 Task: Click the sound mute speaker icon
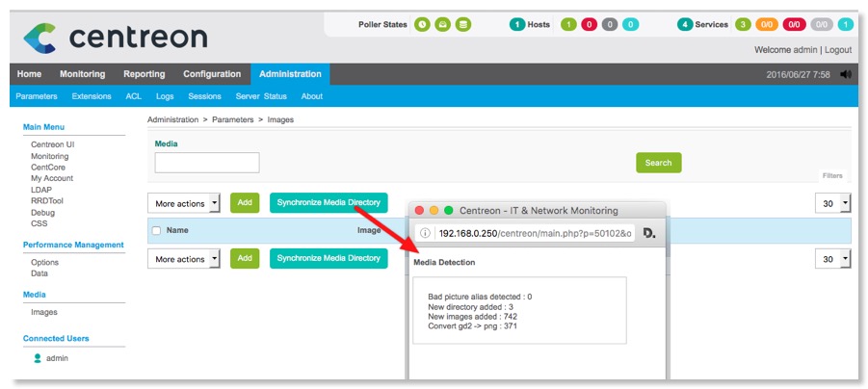[x=845, y=74]
